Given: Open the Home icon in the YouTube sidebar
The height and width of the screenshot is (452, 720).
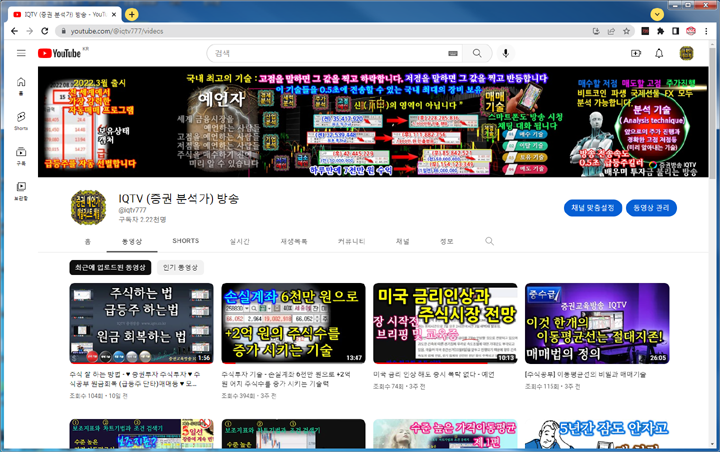Looking at the screenshot, I should coord(21,86).
